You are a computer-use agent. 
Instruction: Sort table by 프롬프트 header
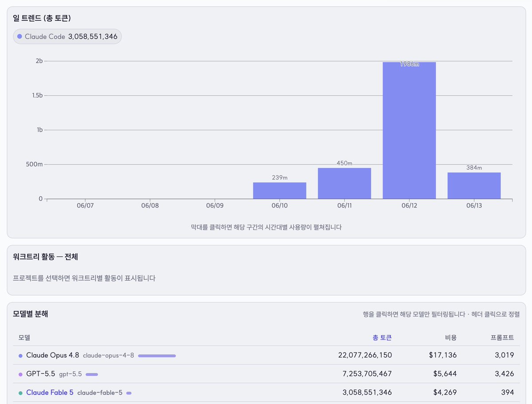coord(502,337)
